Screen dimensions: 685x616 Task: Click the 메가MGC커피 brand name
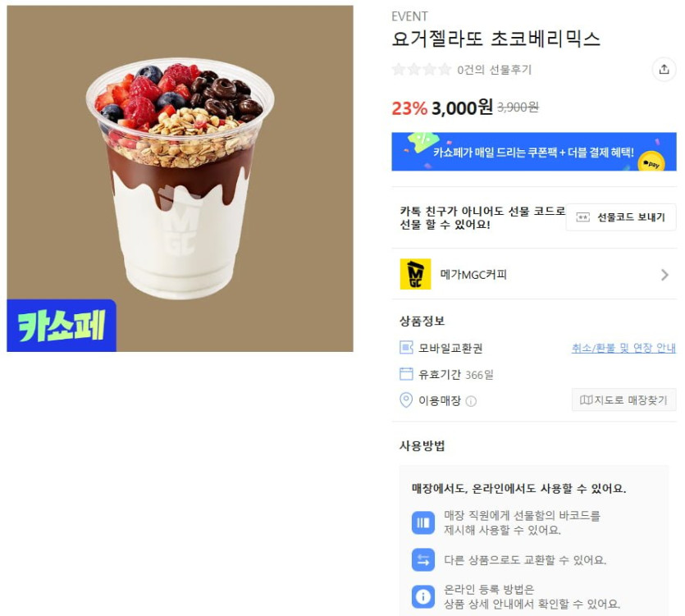click(473, 275)
